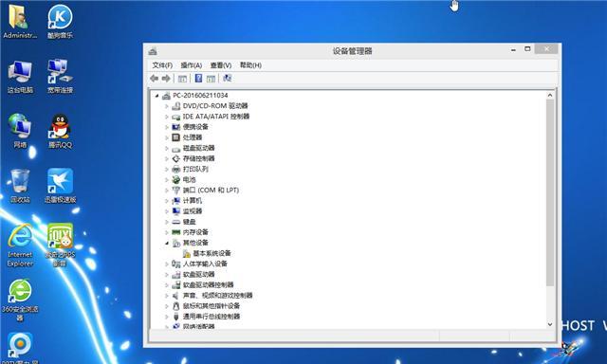Select the 迅雷极速版 desktop icon
The width and height of the screenshot is (607, 364).
click(60, 186)
